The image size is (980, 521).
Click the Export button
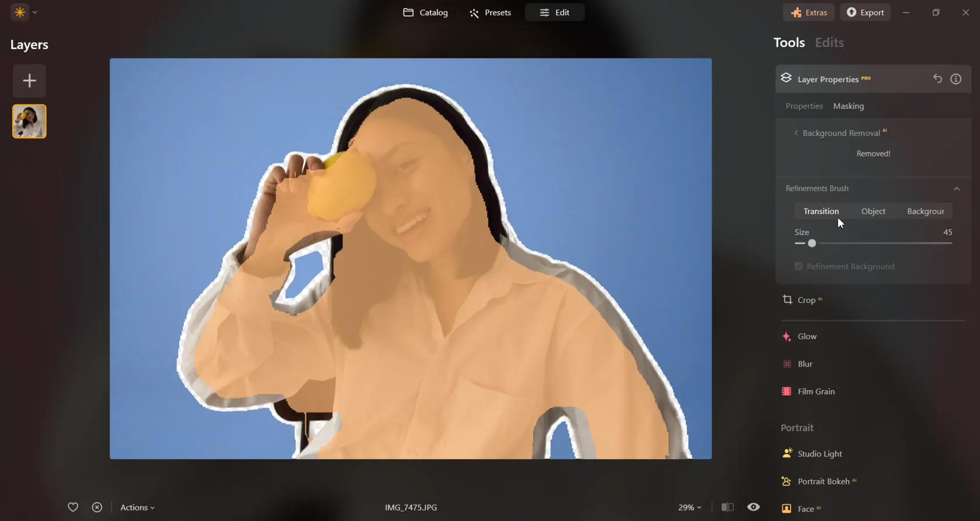pos(865,12)
